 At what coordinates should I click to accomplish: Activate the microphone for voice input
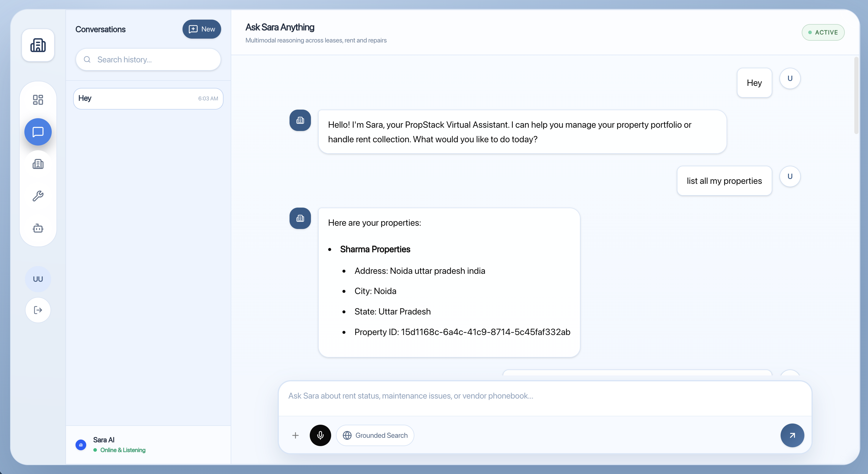tap(320, 435)
